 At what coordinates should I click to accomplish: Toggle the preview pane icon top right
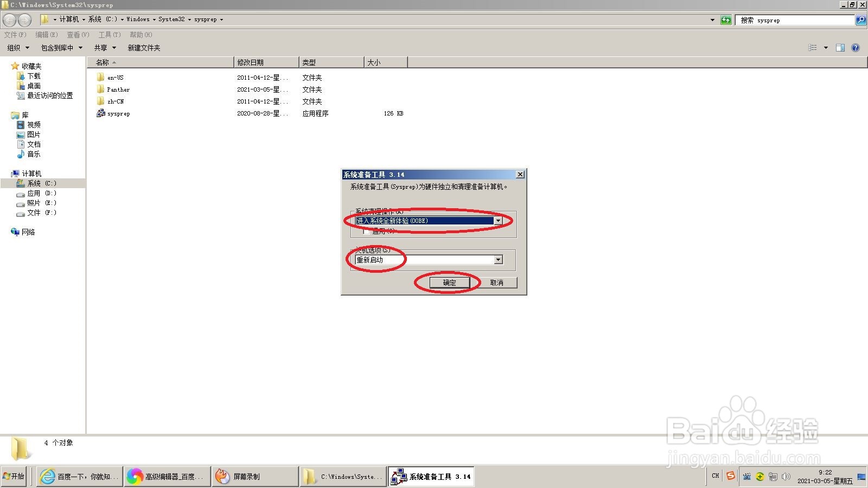(x=840, y=47)
